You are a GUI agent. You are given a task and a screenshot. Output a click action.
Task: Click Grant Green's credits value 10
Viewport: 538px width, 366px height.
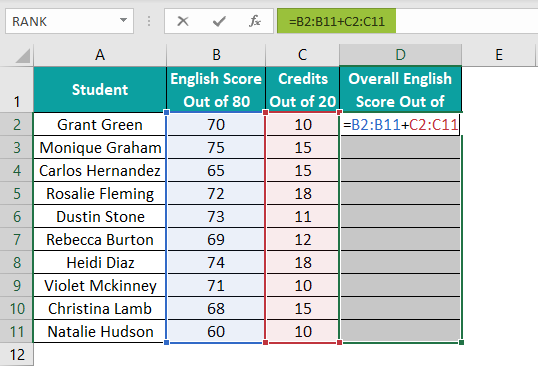tap(302, 124)
